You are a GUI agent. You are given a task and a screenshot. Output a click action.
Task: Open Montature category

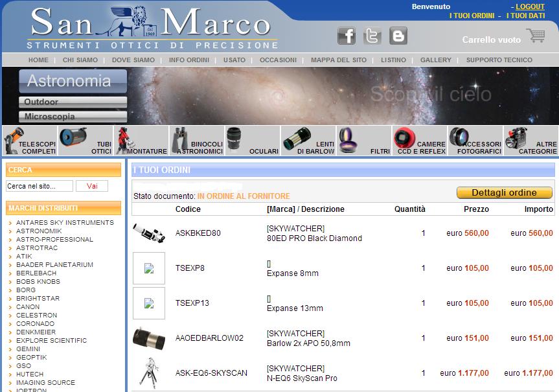141,141
